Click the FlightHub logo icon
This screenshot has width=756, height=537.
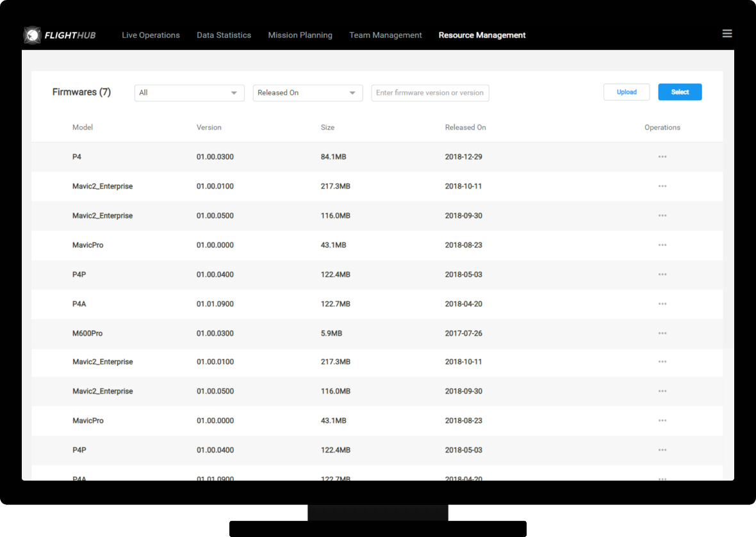coord(32,35)
